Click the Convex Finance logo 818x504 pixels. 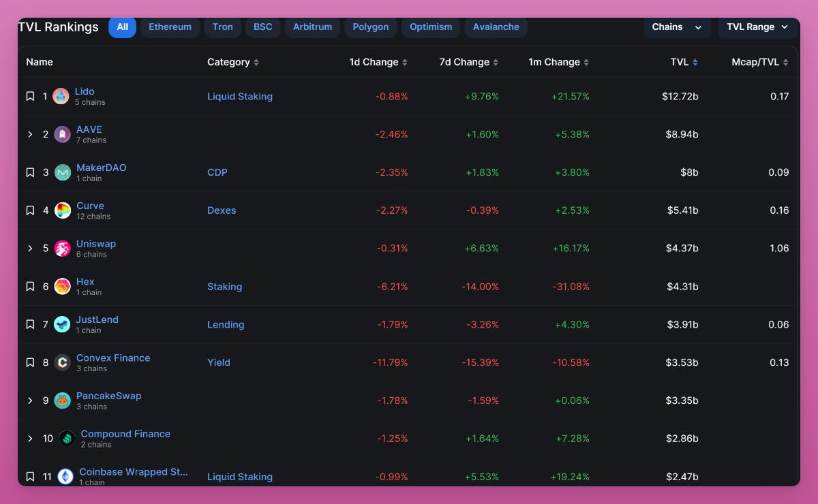(x=63, y=363)
